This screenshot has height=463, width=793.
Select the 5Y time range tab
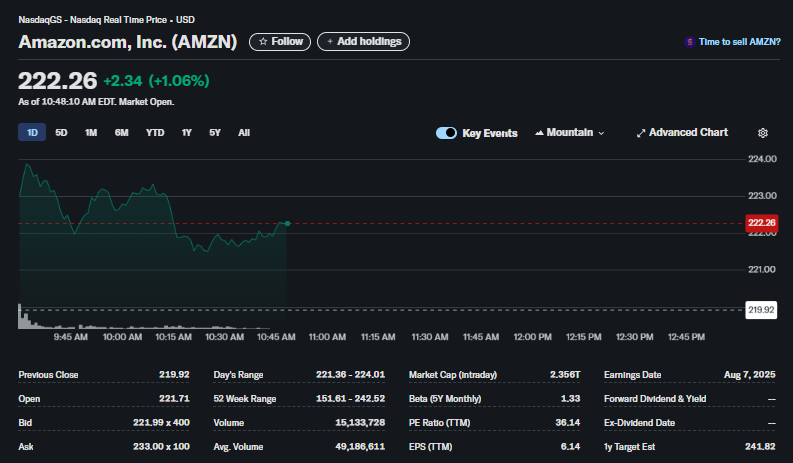pos(215,133)
